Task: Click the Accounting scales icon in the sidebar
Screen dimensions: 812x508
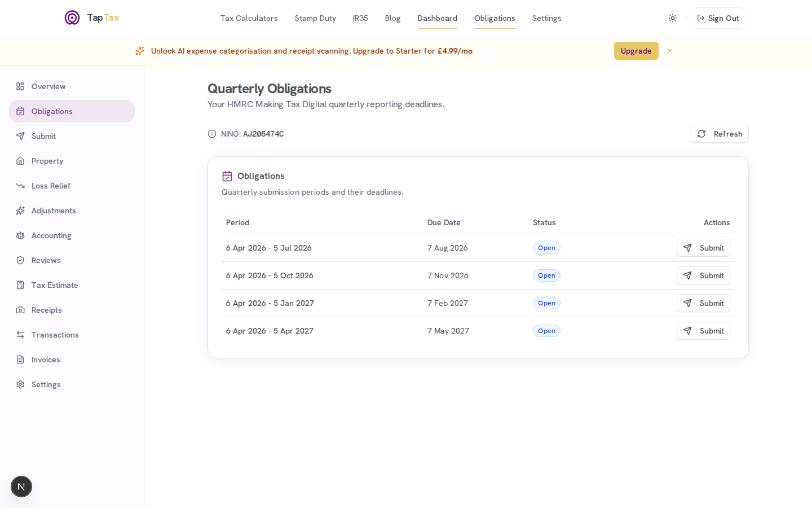Action: click(x=20, y=235)
